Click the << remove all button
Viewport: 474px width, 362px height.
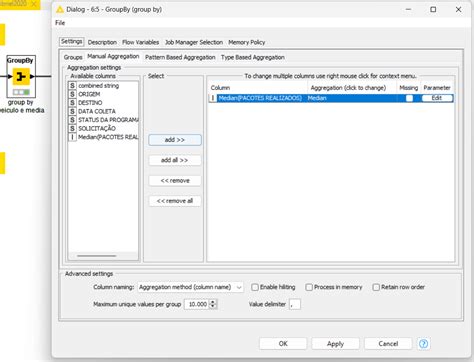point(175,201)
